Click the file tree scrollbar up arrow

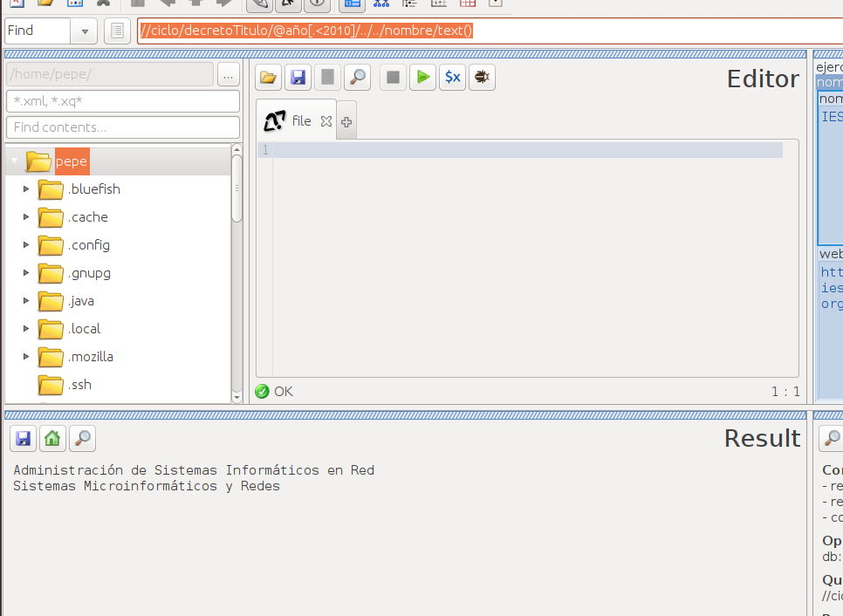pyautogui.click(x=236, y=149)
